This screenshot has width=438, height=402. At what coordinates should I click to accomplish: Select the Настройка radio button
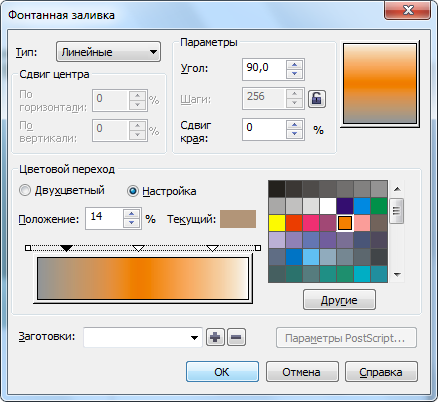click(x=133, y=191)
